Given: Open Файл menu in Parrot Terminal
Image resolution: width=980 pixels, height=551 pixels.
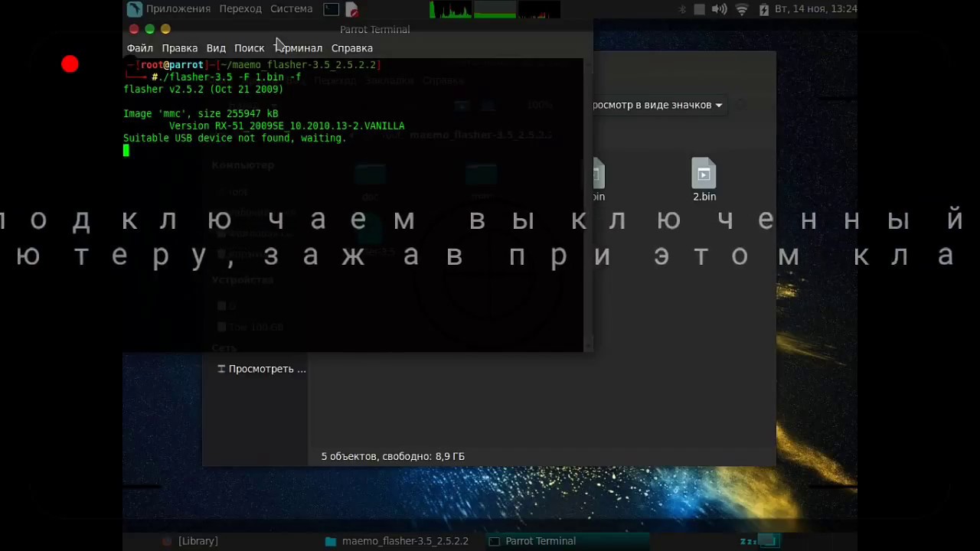Looking at the screenshot, I should pyautogui.click(x=140, y=48).
